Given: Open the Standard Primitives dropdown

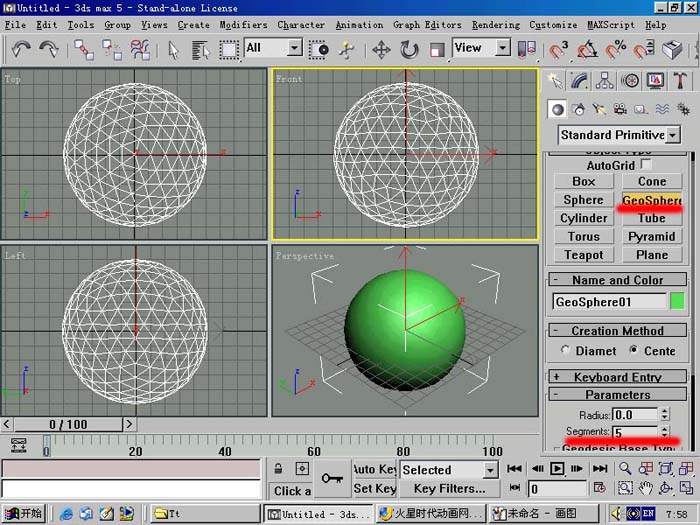Looking at the screenshot, I should [x=619, y=135].
